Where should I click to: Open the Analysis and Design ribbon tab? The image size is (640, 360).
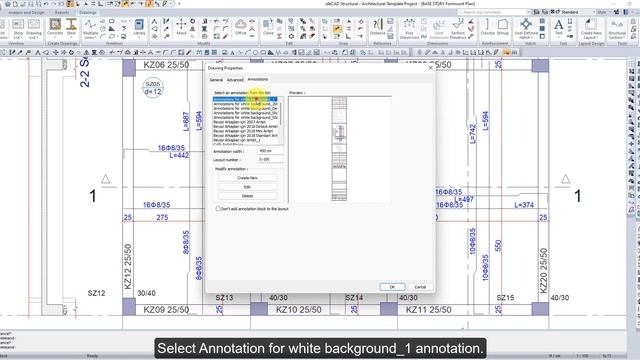coord(26,13)
